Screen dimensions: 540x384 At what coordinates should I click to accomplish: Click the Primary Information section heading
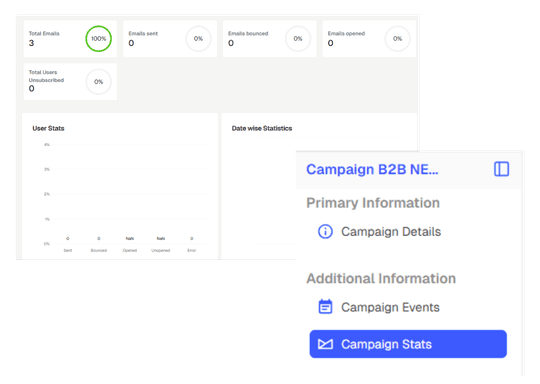pos(373,203)
